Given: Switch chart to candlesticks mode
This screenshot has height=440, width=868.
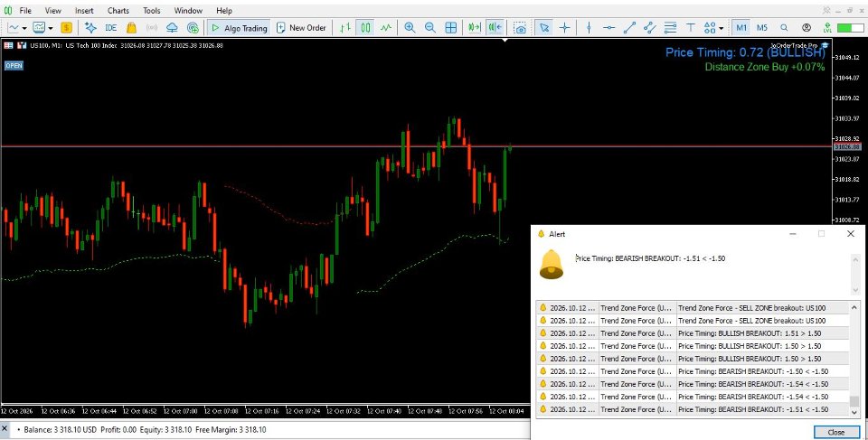Looking at the screenshot, I should [365, 28].
